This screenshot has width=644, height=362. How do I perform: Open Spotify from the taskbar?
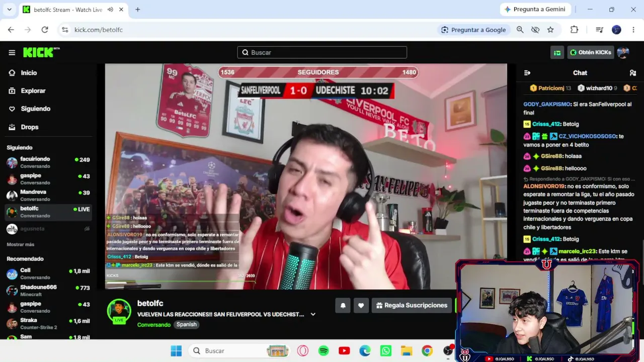tap(324, 351)
